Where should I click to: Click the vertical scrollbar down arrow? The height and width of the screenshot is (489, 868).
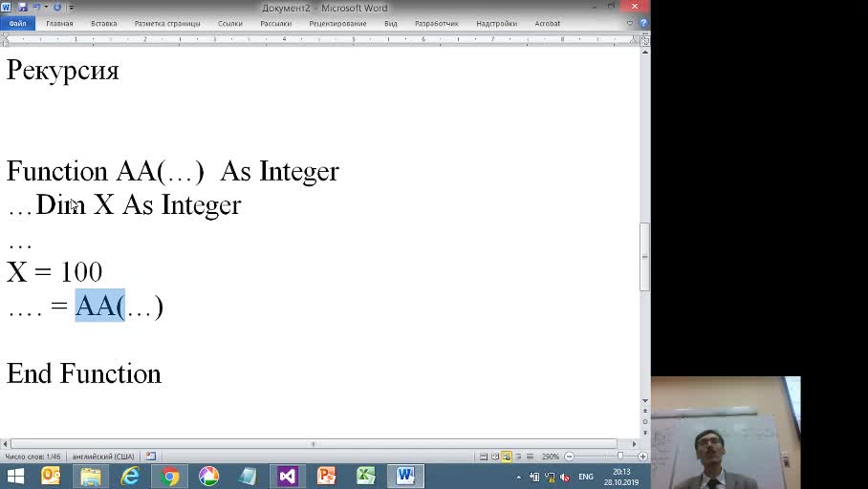click(x=645, y=401)
